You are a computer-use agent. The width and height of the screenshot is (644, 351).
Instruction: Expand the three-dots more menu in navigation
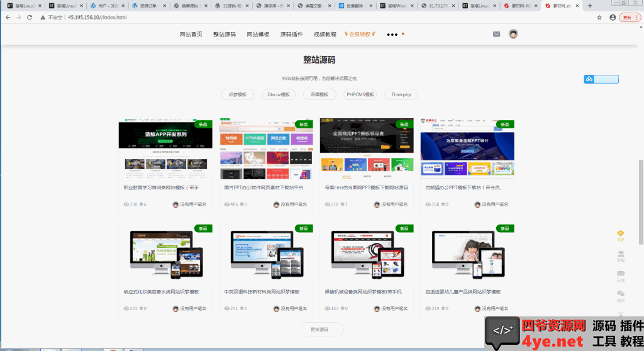[392, 35]
